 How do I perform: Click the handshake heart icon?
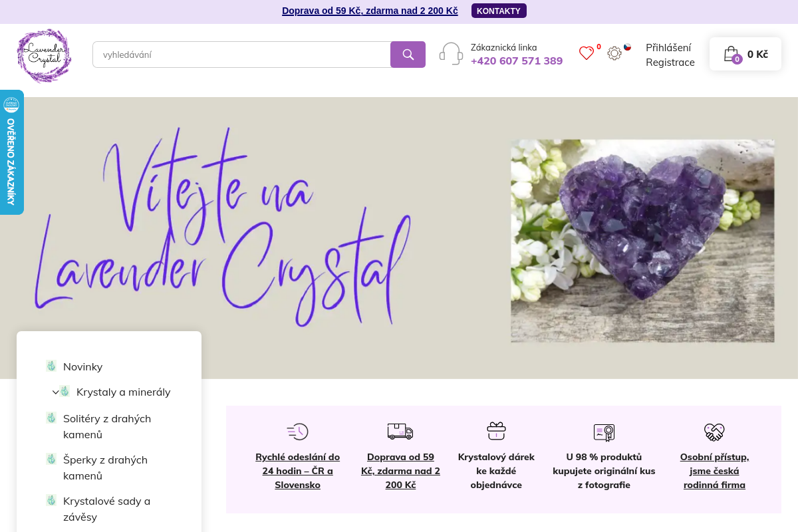tap(714, 432)
